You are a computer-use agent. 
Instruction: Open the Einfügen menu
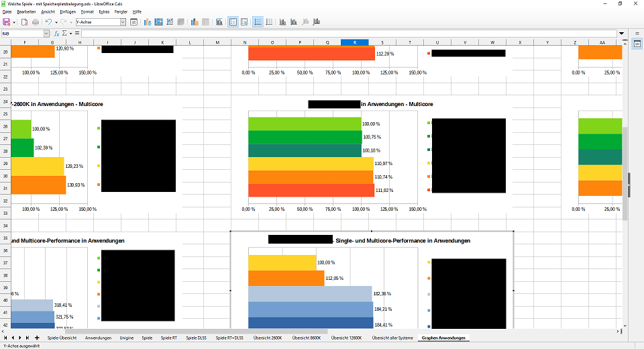pos(68,12)
